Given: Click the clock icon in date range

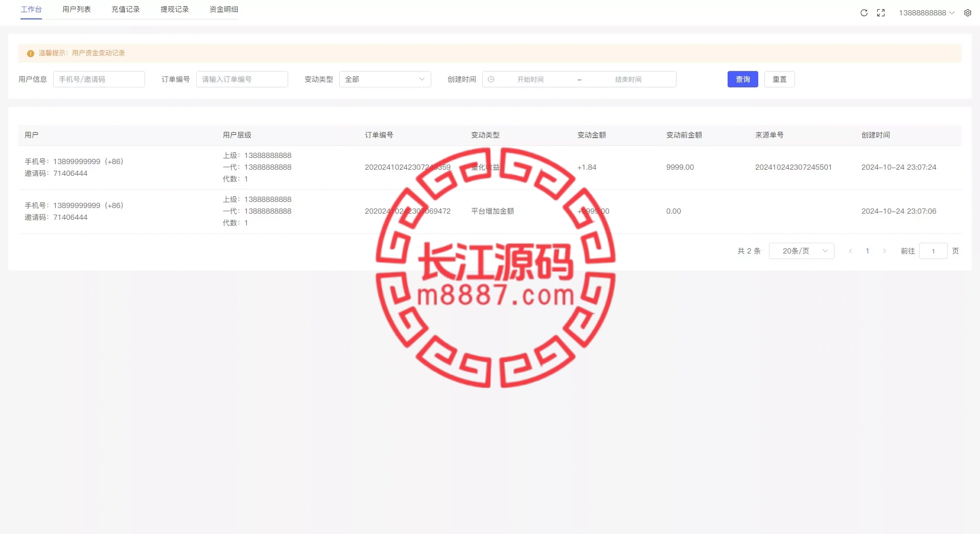Looking at the screenshot, I should pos(491,79).
